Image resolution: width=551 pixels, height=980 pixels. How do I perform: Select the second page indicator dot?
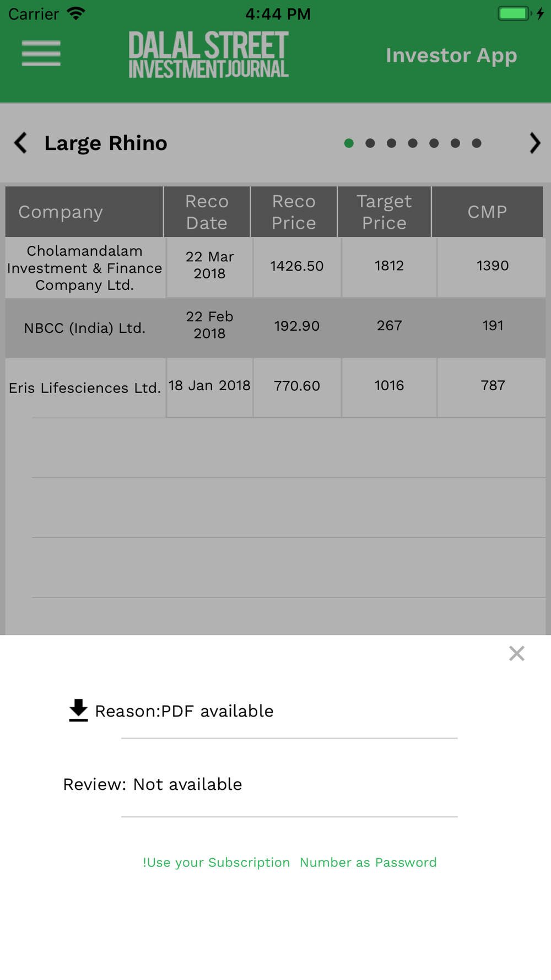tap(370, 143)
